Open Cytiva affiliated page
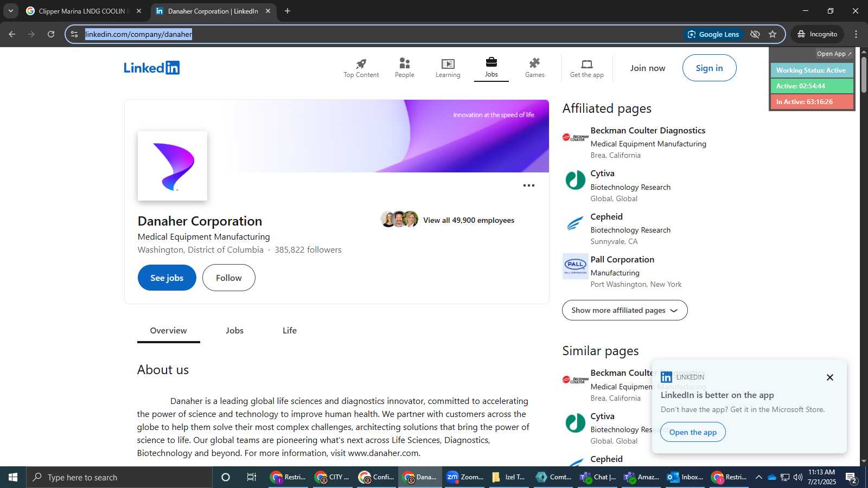The width and height of the screenshot is (868, 488). (x=602, y=174)
